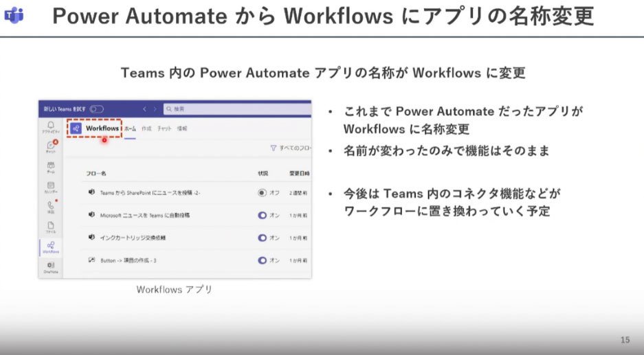Switch to the 作成 tab
The width and height of the screenshot is (644, 355).
(x=146, y=128)
